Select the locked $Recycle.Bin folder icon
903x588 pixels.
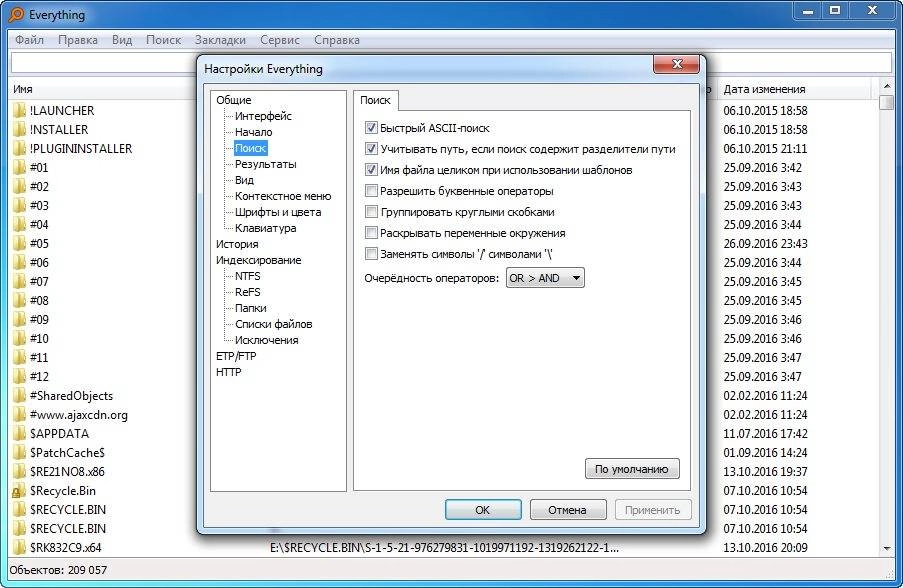tap(20, 490)
